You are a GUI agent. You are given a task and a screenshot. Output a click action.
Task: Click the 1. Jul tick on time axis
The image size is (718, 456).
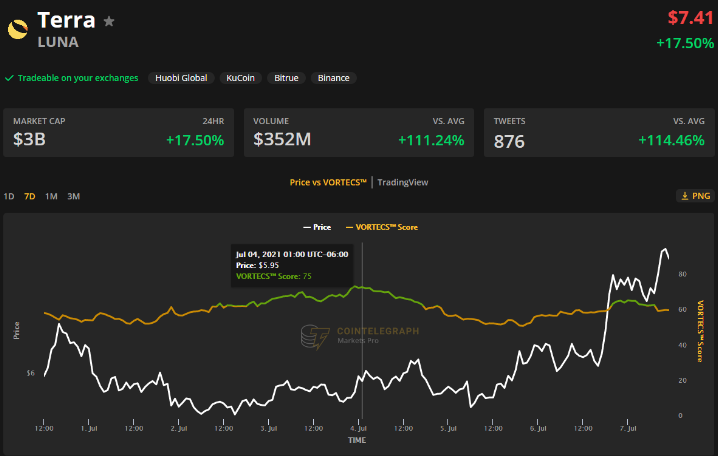[x=89, y=429]
